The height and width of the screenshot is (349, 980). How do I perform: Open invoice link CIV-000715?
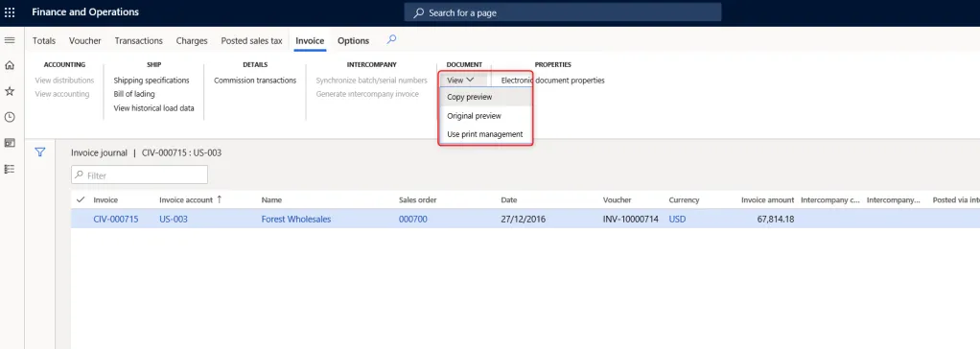[x=116, y=219]
